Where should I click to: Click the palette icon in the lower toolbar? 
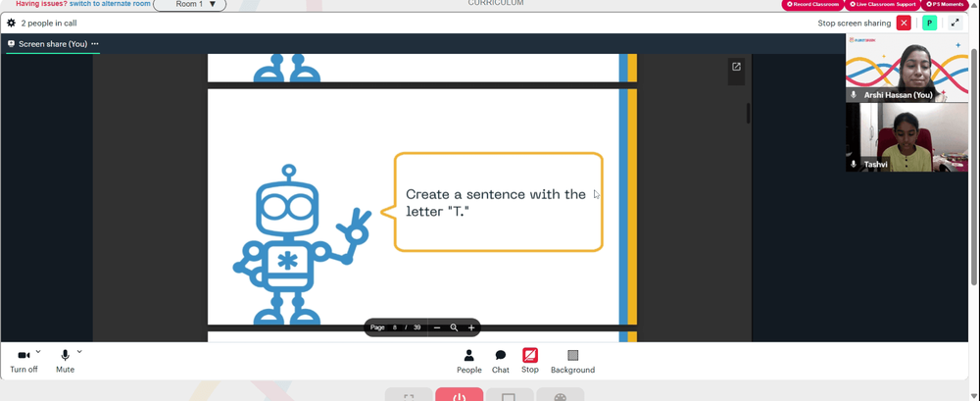coord(560,397)
